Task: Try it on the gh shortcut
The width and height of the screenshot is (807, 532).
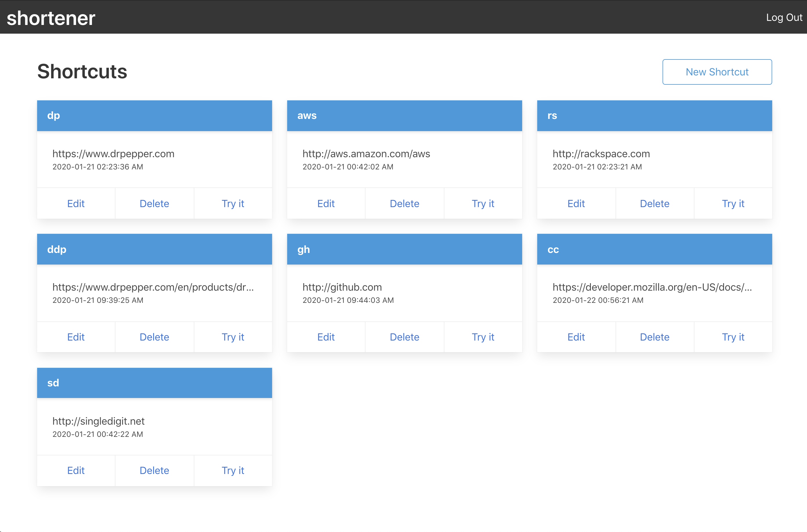Action: click(x=483, y=337)
